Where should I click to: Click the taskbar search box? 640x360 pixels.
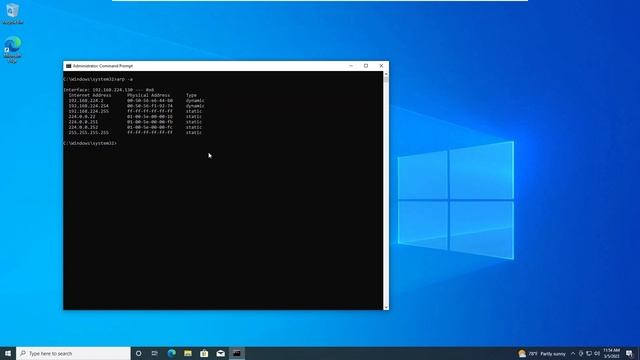(x=73, y=353)
